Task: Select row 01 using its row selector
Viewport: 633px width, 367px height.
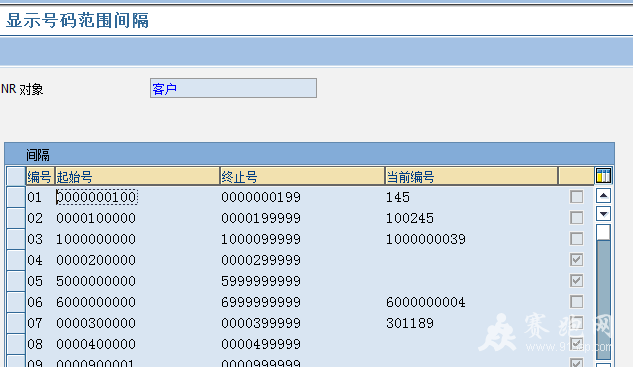Action: pyautogui.click(x=16, y=197)
